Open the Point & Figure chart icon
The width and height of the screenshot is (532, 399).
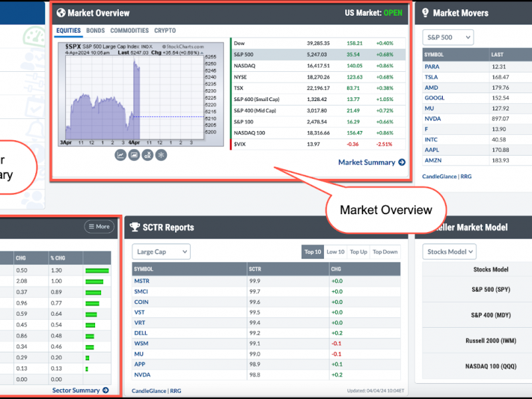click(x=148, y=155)
